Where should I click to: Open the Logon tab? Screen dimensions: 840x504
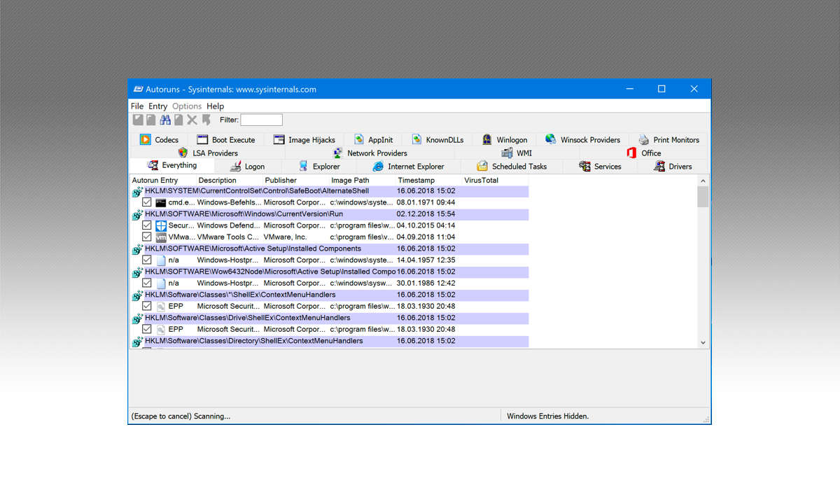(248, 167)
